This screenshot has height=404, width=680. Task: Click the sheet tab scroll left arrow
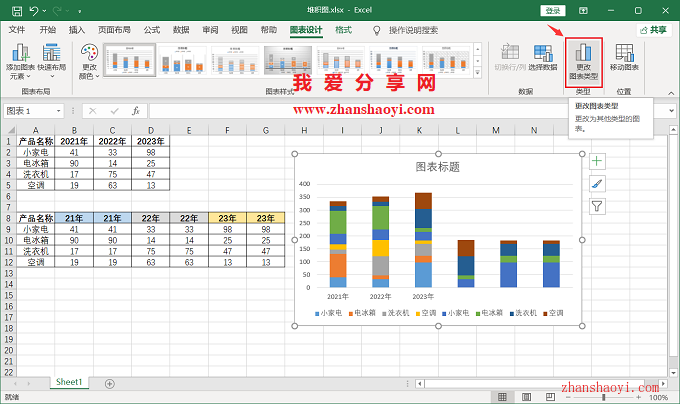point(16,384)
